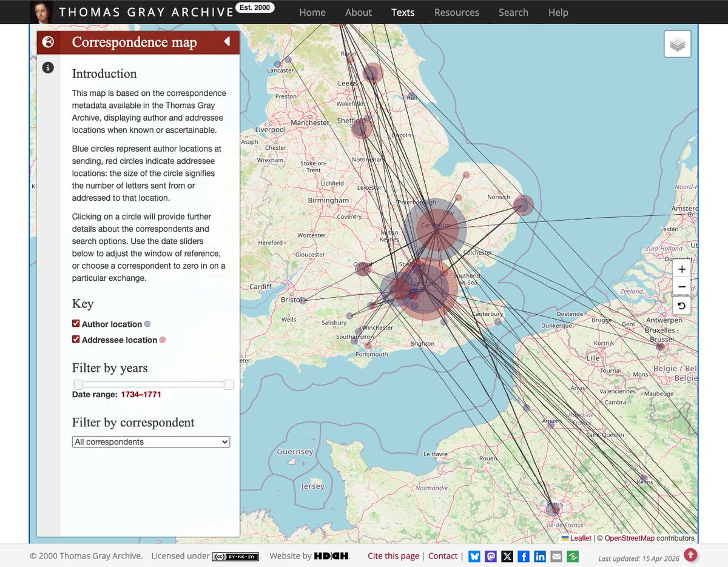Click the Sheffield circle marker
Image resolution: width=728 pixels, height=567 pixels.
[361, 129]
